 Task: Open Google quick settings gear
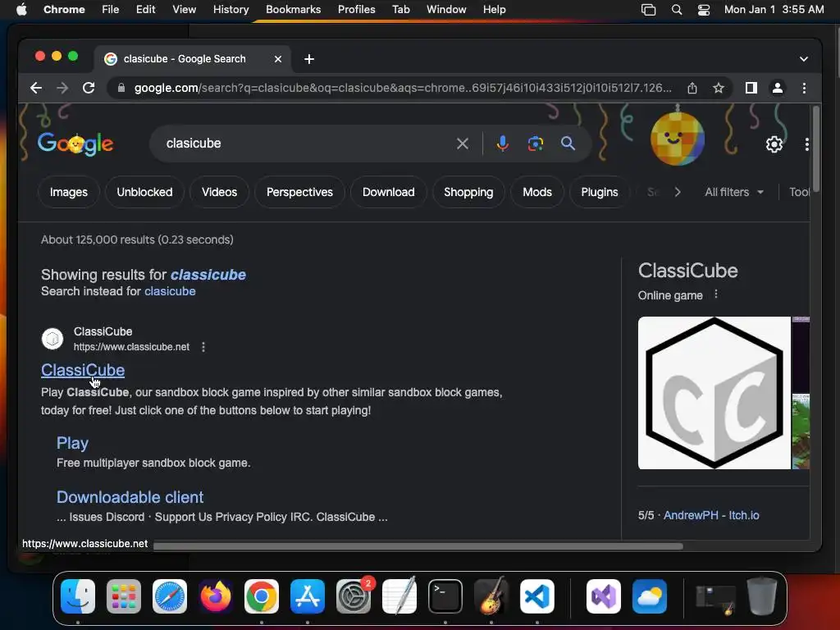774,144
